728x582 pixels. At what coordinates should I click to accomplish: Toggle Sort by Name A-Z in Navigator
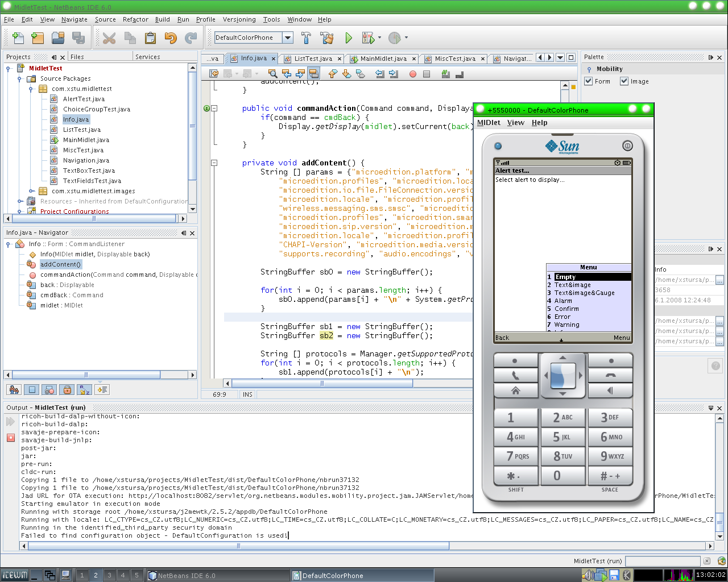85,390
